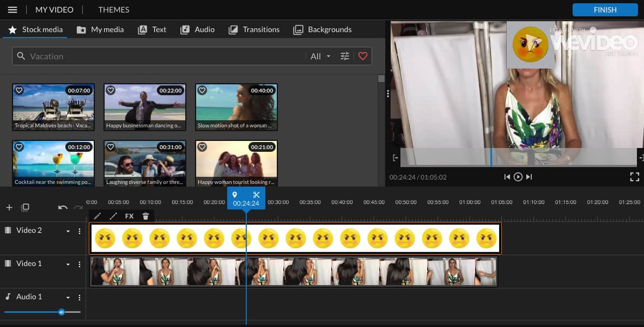Show favorite stock media via the heart icon
This screenshot has height=327, width=644.
[363, 56]
